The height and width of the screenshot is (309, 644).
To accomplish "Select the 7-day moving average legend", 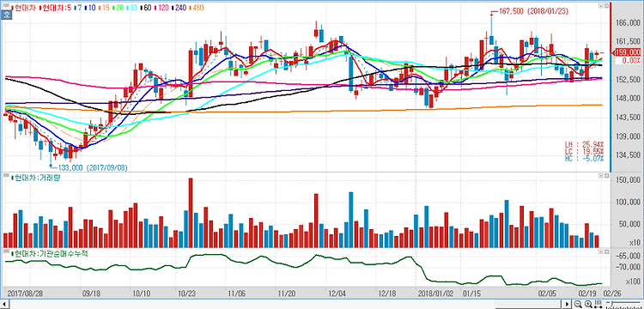I will 79,8.
